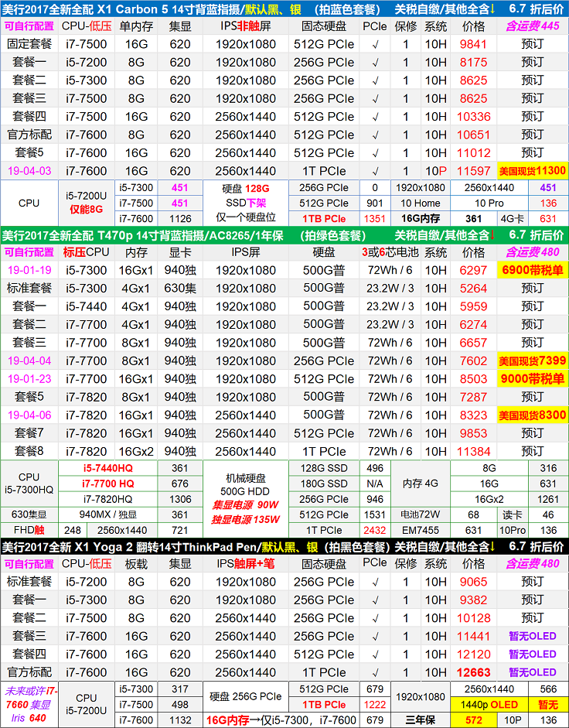Click the 读卡 option cell
This screenshot has height=728, width=569.
(513, 515)
